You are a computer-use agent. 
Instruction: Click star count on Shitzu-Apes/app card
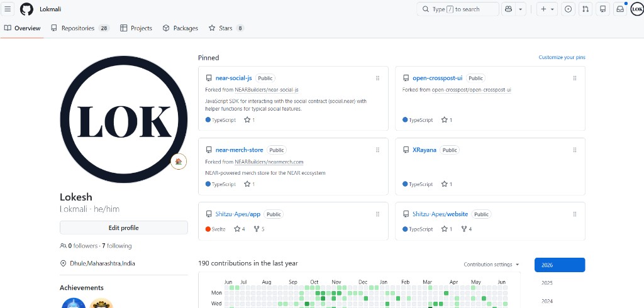(x=240, y=229)
